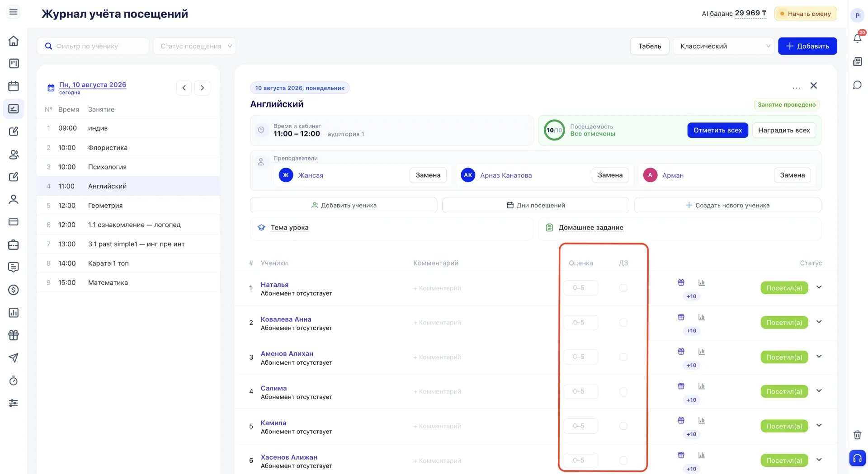Expand status chevron for Камила
The height and width of the screenshot is (474, 868).
click(x=819, y=425)
